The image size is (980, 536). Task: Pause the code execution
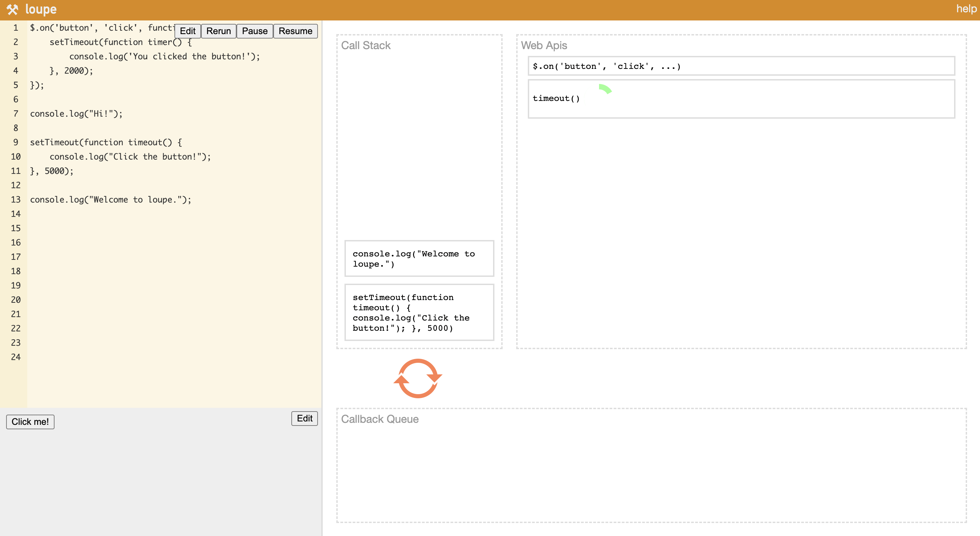[255, 31]
